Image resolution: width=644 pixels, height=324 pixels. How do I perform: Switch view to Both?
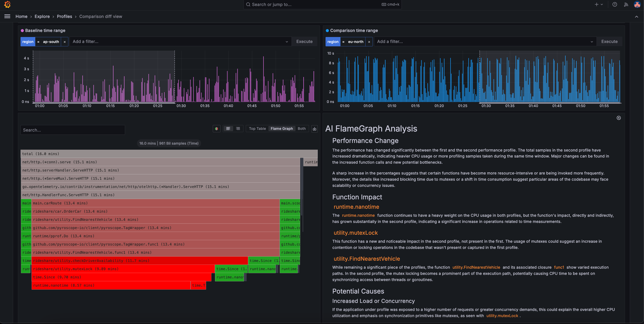point(301,129)
